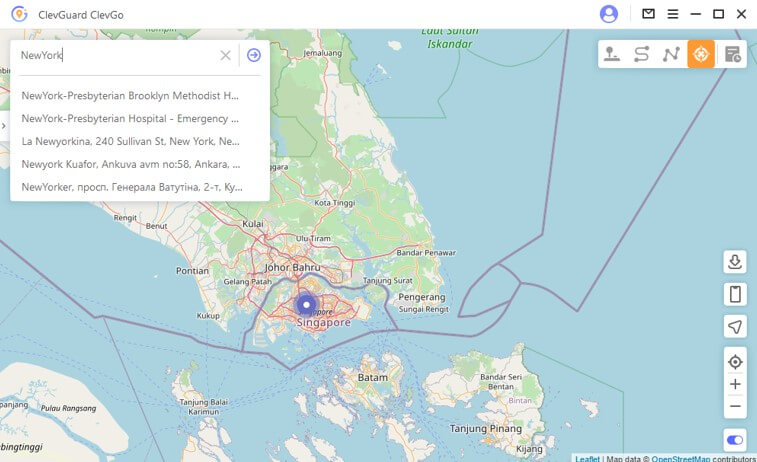Click the Bandar Seri Bentan map label
The width and height of the screenshot is (757, 462).
pyautogui.click(x=501, y=381)
